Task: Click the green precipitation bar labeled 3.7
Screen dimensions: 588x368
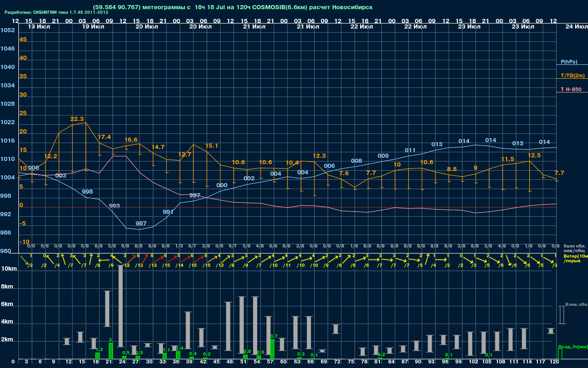Action: (272, 350)
